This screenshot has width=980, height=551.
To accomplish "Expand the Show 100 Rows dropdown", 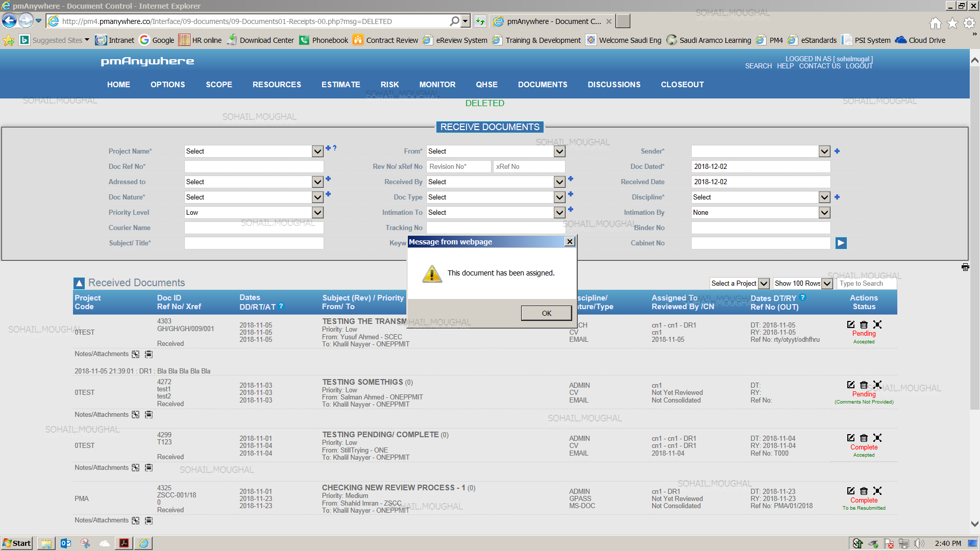I will click(x=827, y=284).
